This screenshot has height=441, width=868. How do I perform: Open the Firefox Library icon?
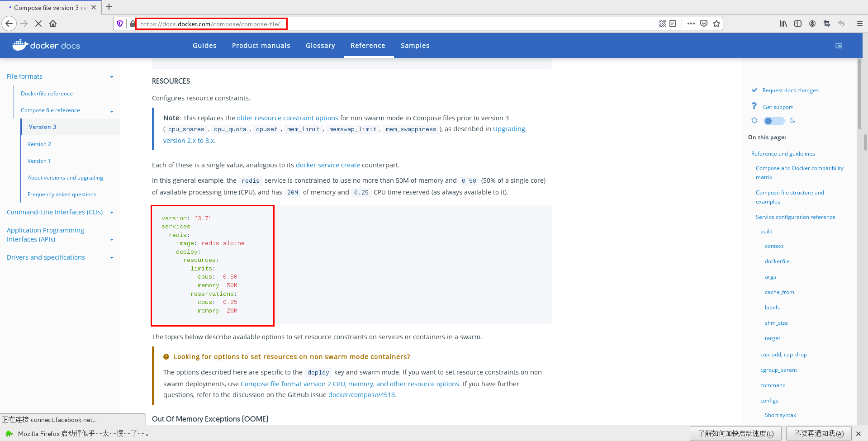coord(783,23)
